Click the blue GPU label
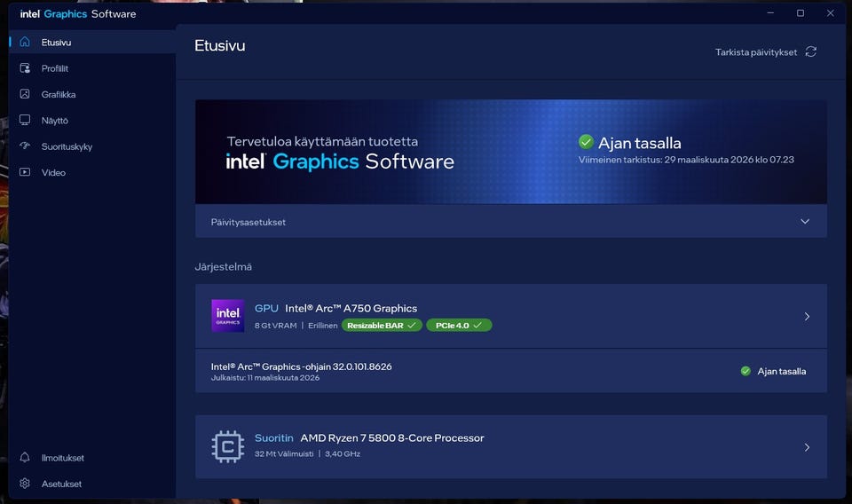 (266, 309)
